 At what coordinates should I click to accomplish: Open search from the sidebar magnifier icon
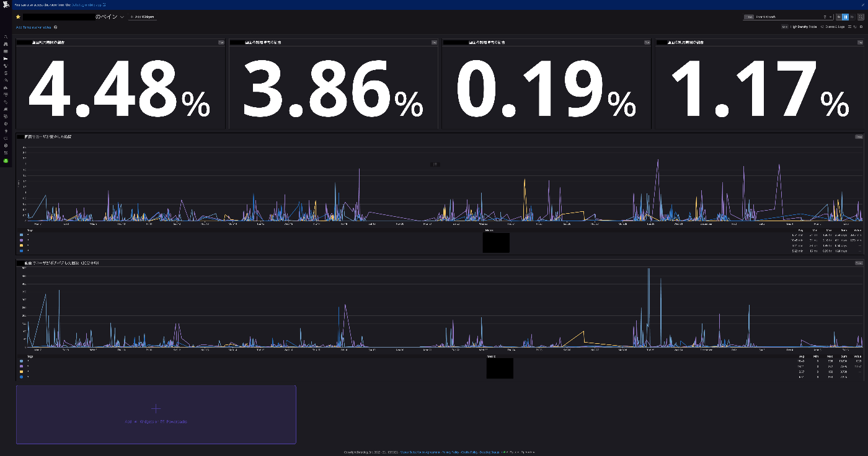click(x=6, y=37)
